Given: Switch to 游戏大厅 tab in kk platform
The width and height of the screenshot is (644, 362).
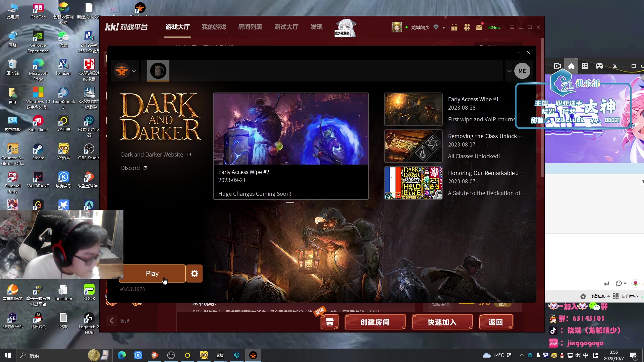Looking at the screenshot, I should 177,27.
